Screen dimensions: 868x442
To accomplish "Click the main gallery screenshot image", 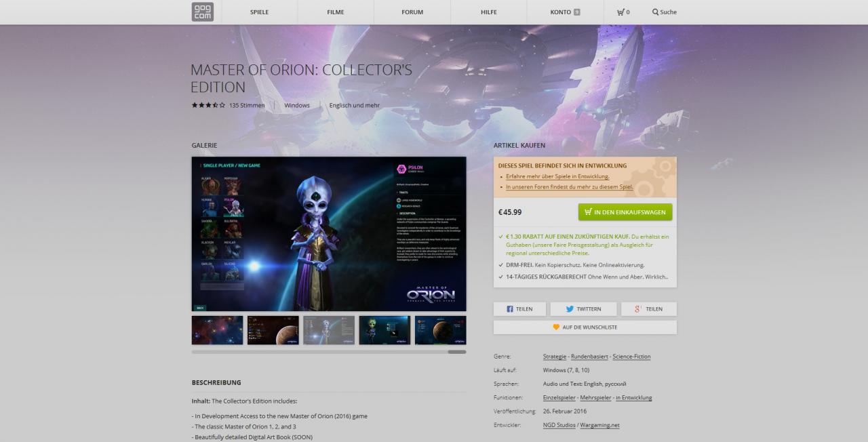I will click(329, 234).
